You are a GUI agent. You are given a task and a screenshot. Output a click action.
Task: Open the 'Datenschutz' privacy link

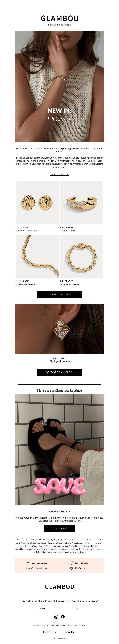(x=50, y=632)
